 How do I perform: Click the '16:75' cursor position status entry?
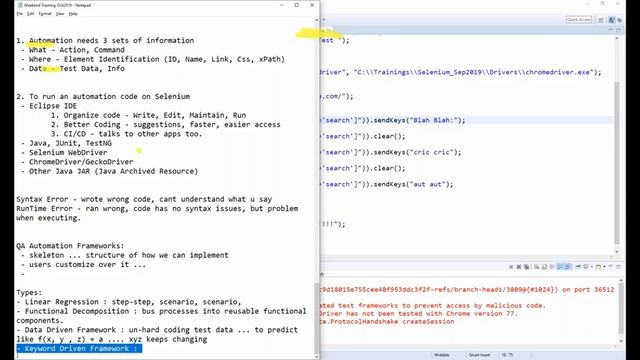pos(507,355)
